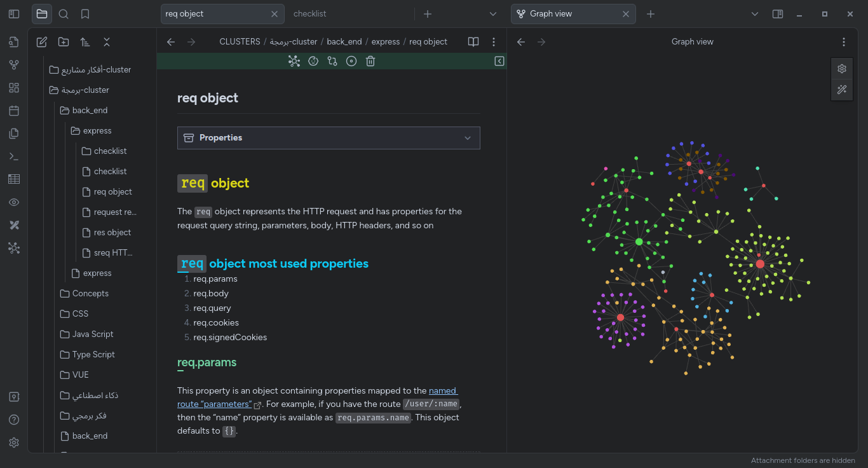Navigate back in req object note
The image size is (868, 468).
point(171,41)
